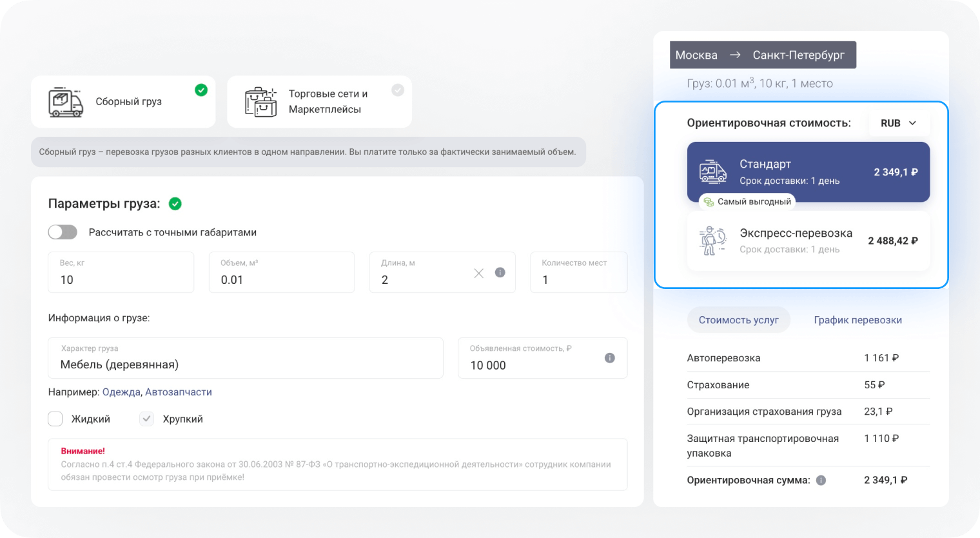Click the truck icon for Сборный груз
The width and height of the screenshot is (980, 538).
(66, 102)
